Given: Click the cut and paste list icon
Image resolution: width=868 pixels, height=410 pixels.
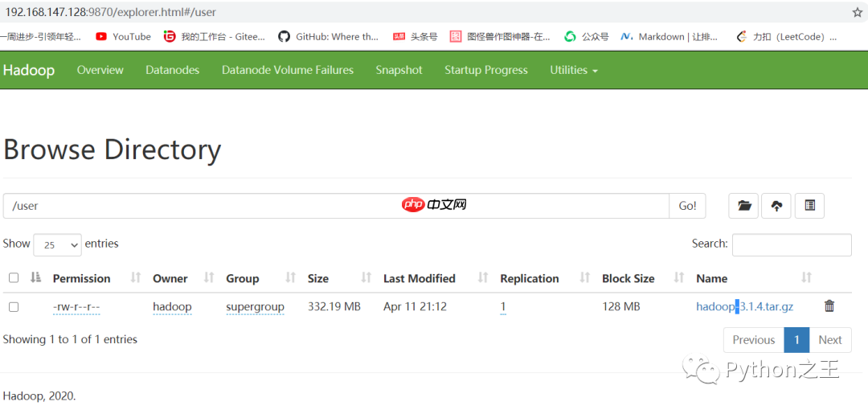Looking at the screenshot, I should 809,206.
